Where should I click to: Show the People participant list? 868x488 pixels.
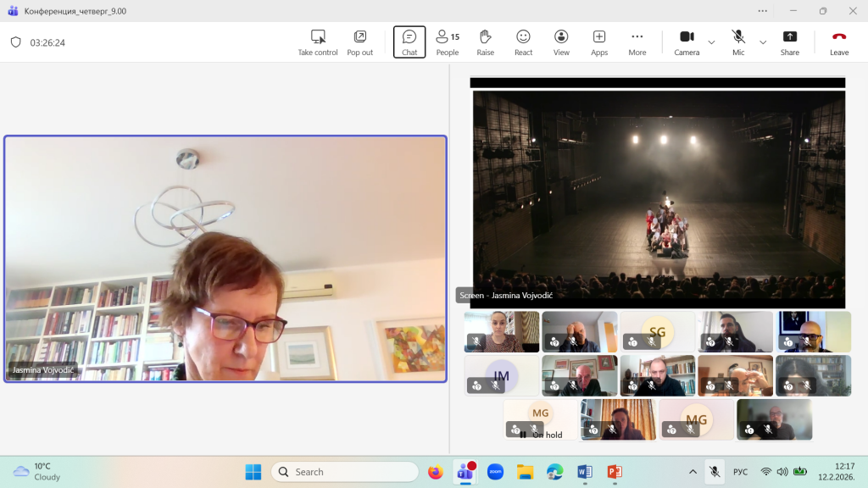[x=447, y=42]
